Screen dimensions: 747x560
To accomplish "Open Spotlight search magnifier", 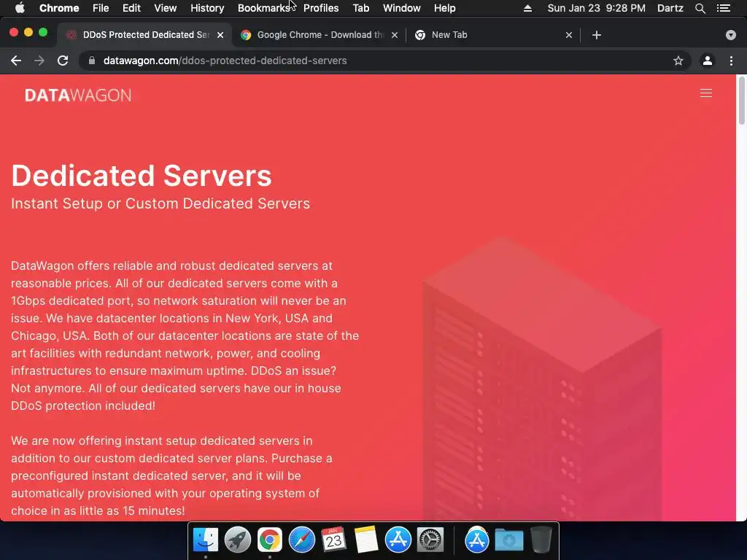I will (x=700, y=8).
